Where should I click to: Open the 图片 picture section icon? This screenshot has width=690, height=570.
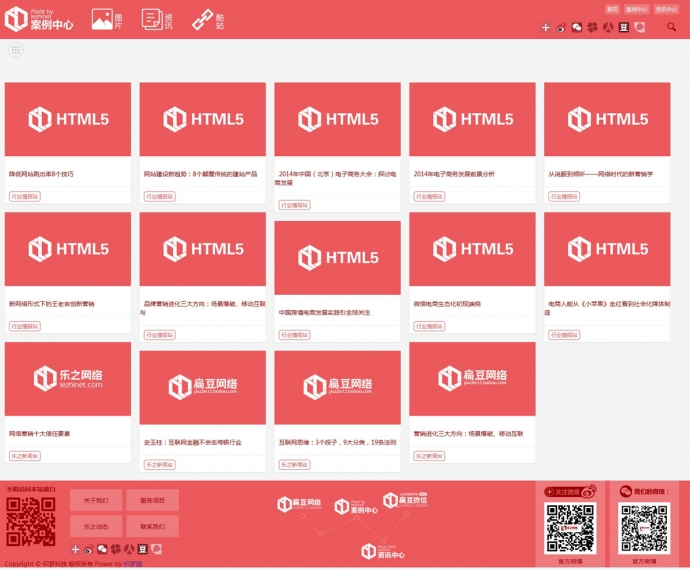pyautogui.click(x=107, y=20)
